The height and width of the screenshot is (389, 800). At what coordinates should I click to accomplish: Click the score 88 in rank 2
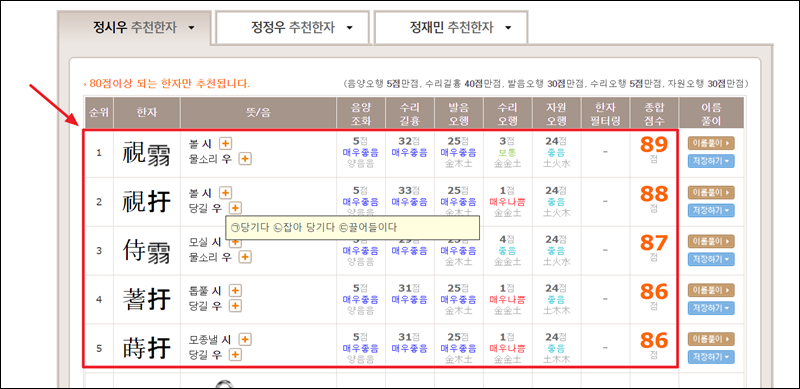click(x=654, y=194)
